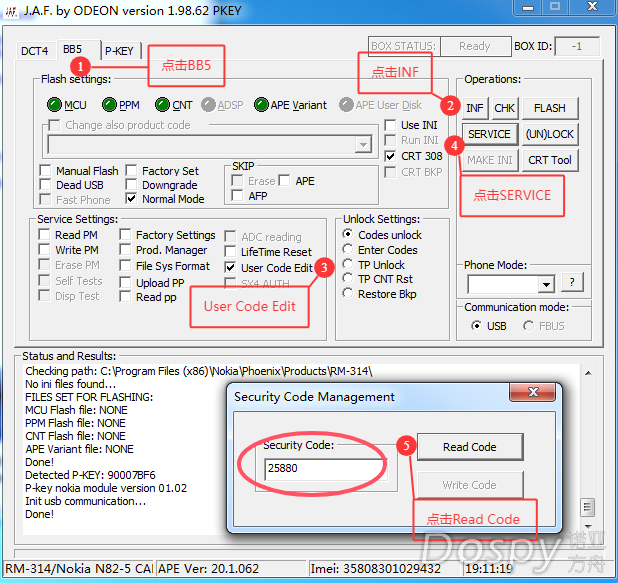Click the BOX STATUS Ready field

(475, 46)
